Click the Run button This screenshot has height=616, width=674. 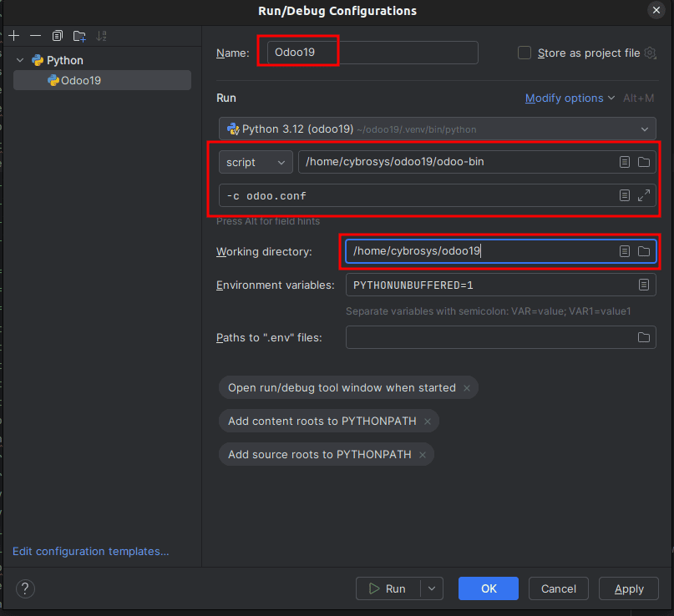[x=388, y=588]
